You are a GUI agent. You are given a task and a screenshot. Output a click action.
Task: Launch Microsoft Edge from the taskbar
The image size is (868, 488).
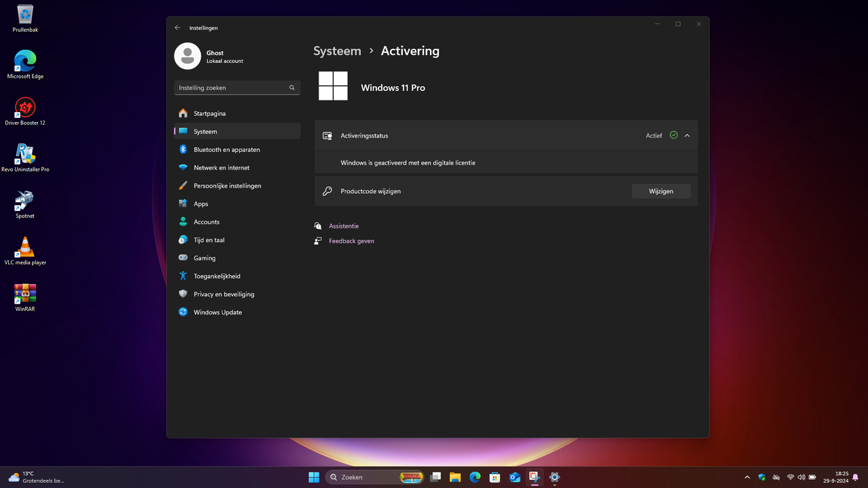coord(475,477)
